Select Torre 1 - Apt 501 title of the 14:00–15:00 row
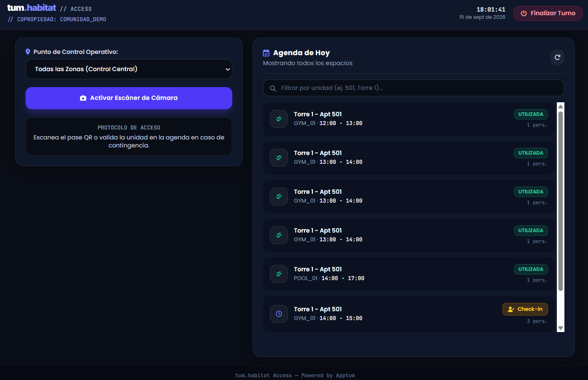Screen dimensions: 588x380 [x=318, y=309]
